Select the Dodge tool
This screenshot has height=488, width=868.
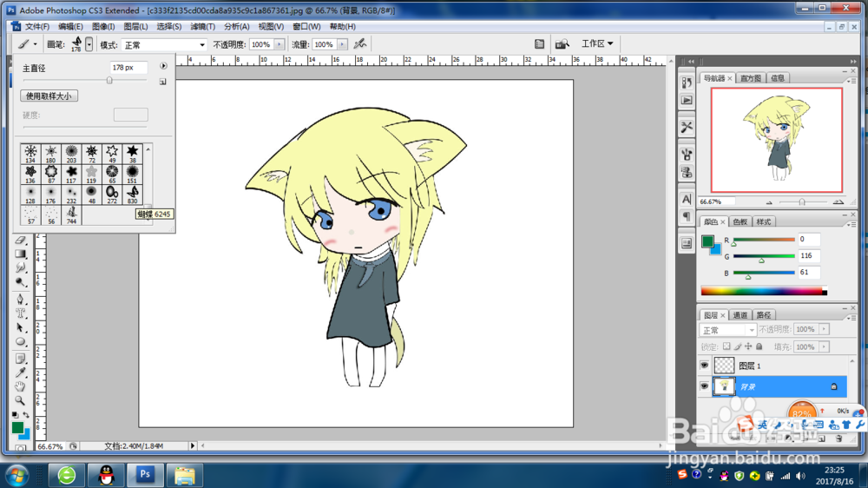pyautogui.click(x=21, y=282)
